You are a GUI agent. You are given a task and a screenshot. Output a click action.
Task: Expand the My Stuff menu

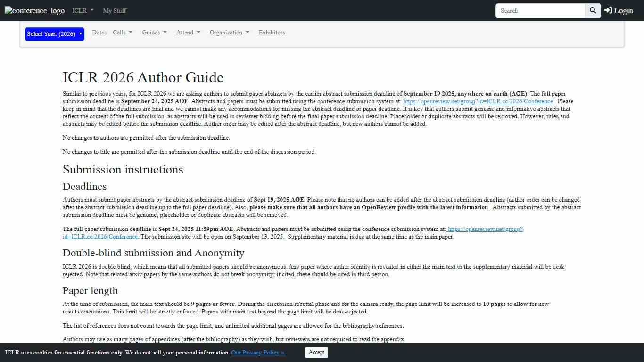click(x=114, y=10)
